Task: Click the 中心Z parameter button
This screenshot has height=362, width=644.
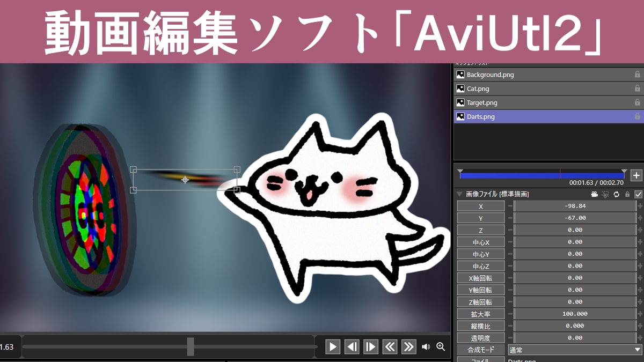Action: (481, 266)
